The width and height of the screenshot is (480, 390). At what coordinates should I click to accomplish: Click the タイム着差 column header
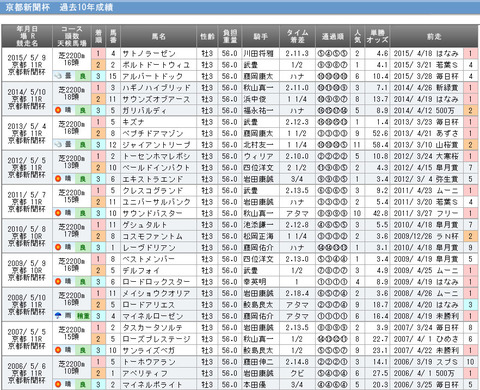tap(297, 36)
